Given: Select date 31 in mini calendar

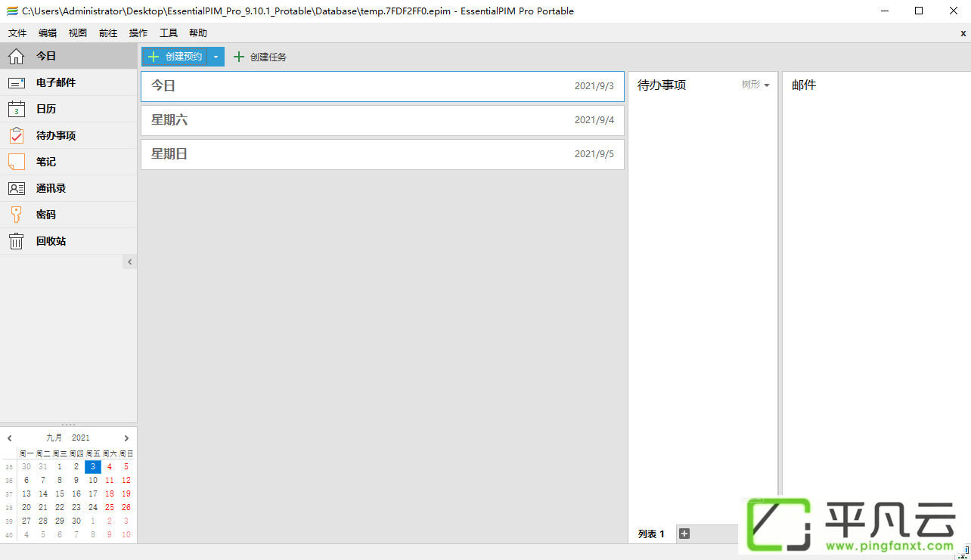Looking at the screenshot, I should coord(43,467).
